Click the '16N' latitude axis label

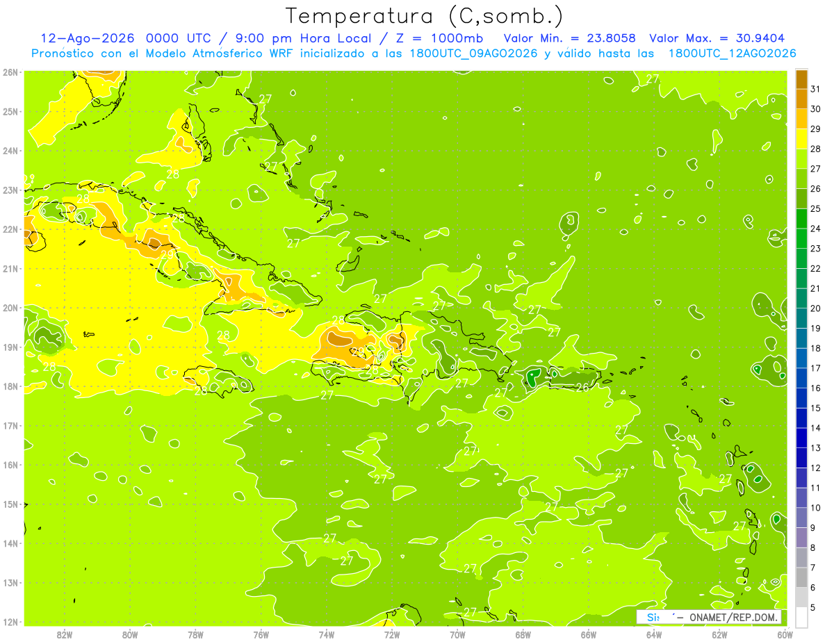[x=10, y=465]
